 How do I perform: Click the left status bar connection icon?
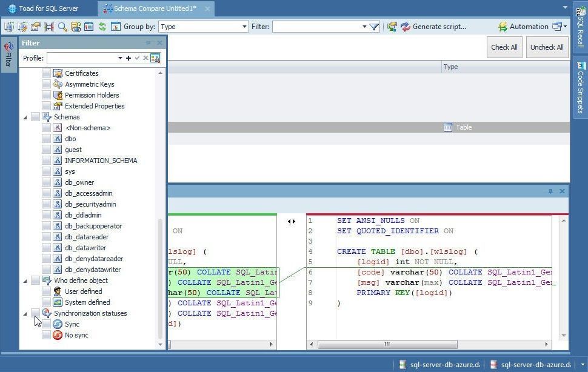point(403,365)
